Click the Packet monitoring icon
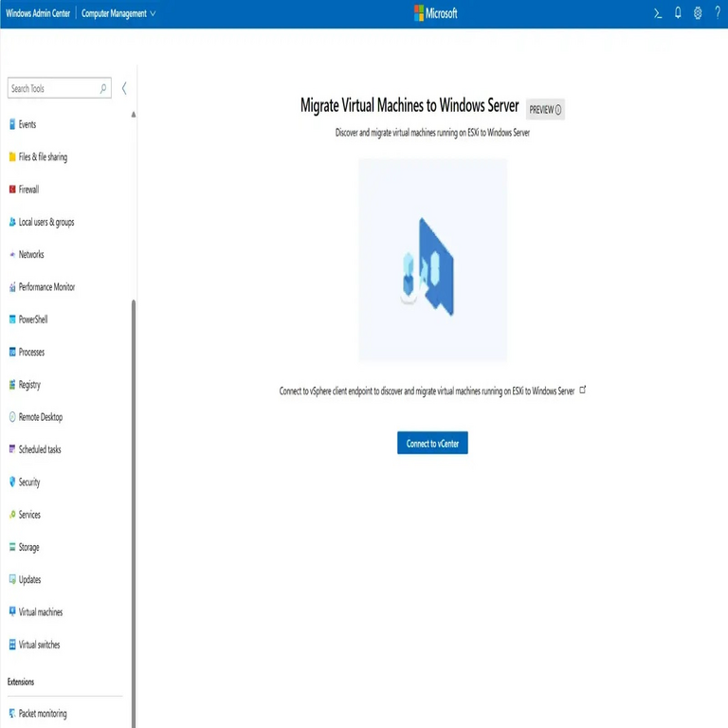This screenshot has height=728, width=728. click(12, 714)
